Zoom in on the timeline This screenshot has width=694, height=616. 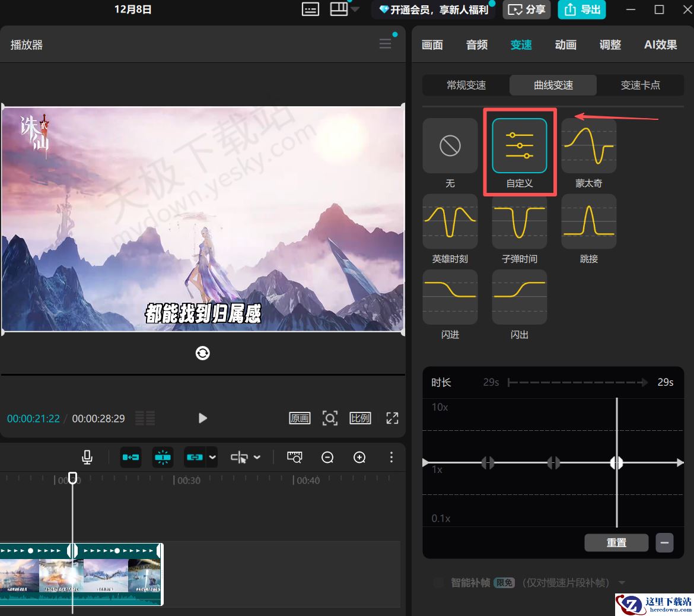point(359,457)
